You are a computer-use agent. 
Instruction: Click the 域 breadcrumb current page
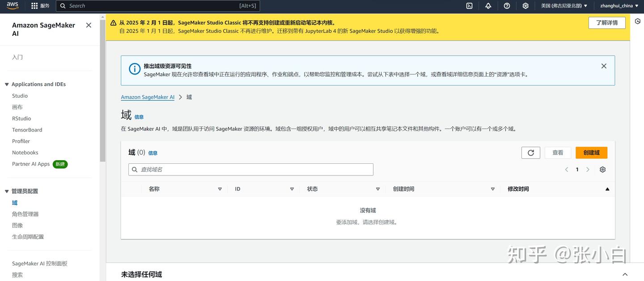pos(189,97)
